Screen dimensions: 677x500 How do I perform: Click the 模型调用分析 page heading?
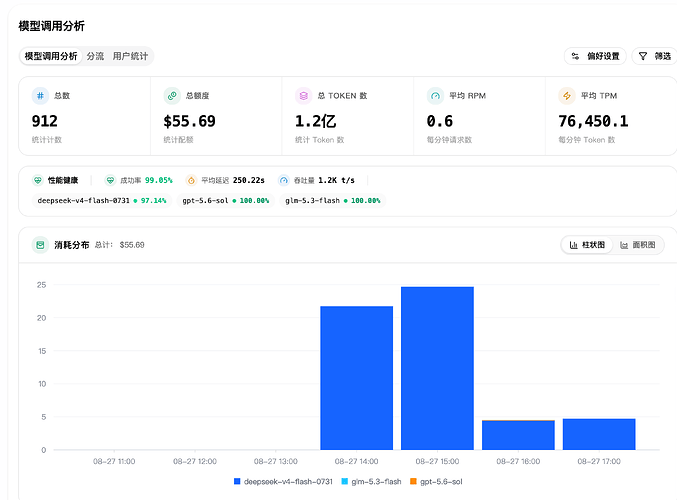(x=51, y=26)
